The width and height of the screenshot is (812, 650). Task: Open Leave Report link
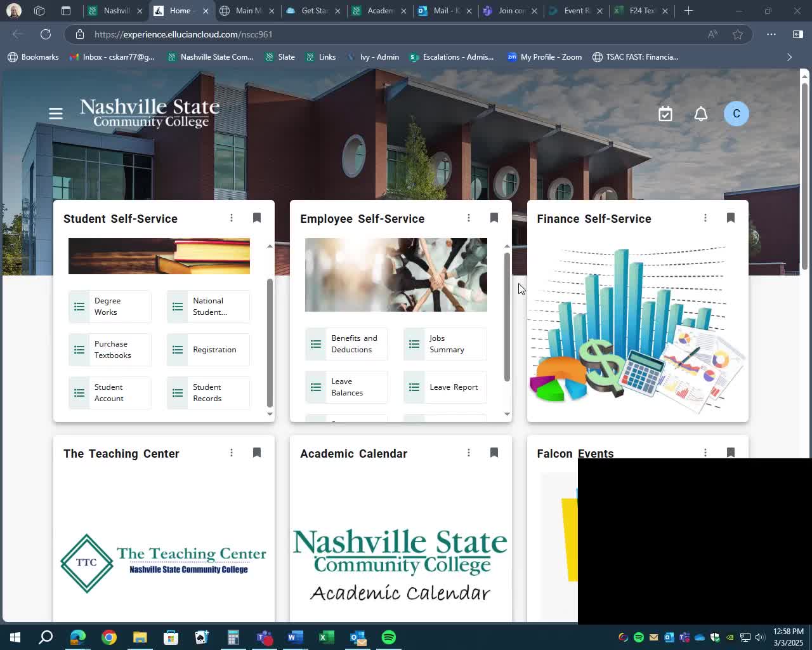tap(445, 387)
